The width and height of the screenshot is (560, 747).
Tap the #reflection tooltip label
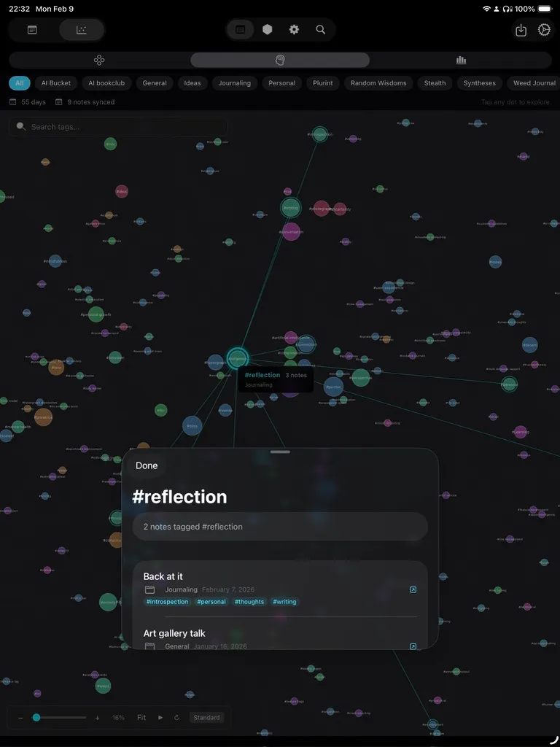tap(262, 375)
